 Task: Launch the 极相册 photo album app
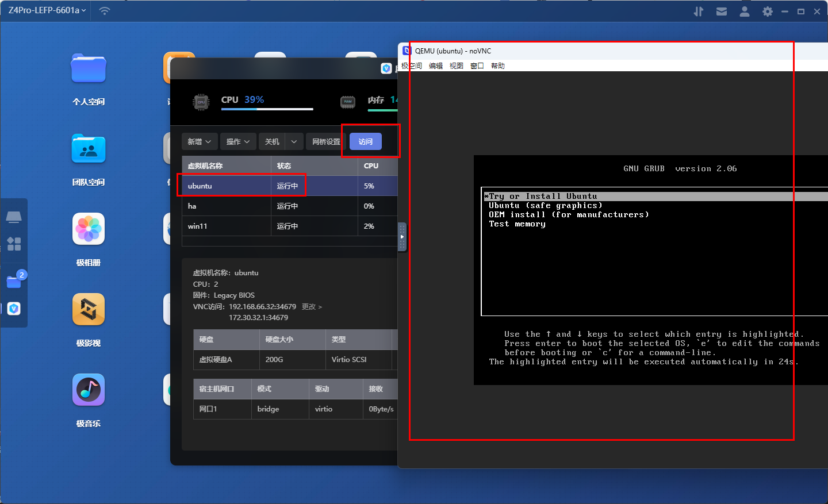pyautogui.click(x=89, y=229)
